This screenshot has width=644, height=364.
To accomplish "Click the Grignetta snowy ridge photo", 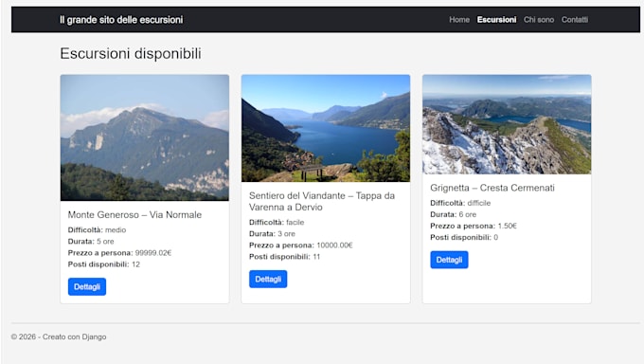I will point(507,124).
